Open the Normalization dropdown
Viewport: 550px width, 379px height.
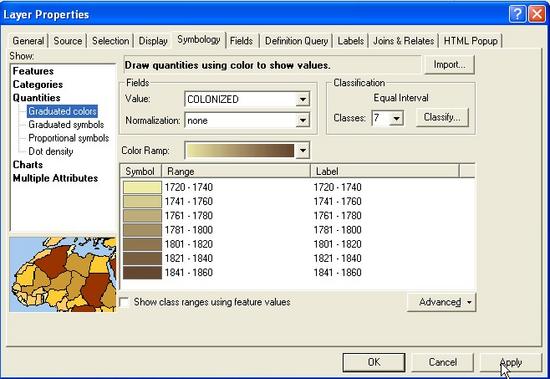tap(302, 120)
